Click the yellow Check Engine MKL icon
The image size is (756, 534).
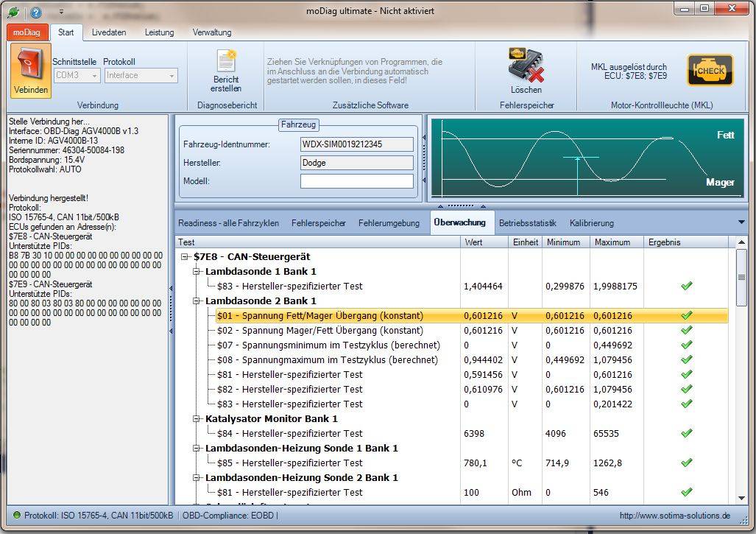pyautogui.click(x=709, y=70)
